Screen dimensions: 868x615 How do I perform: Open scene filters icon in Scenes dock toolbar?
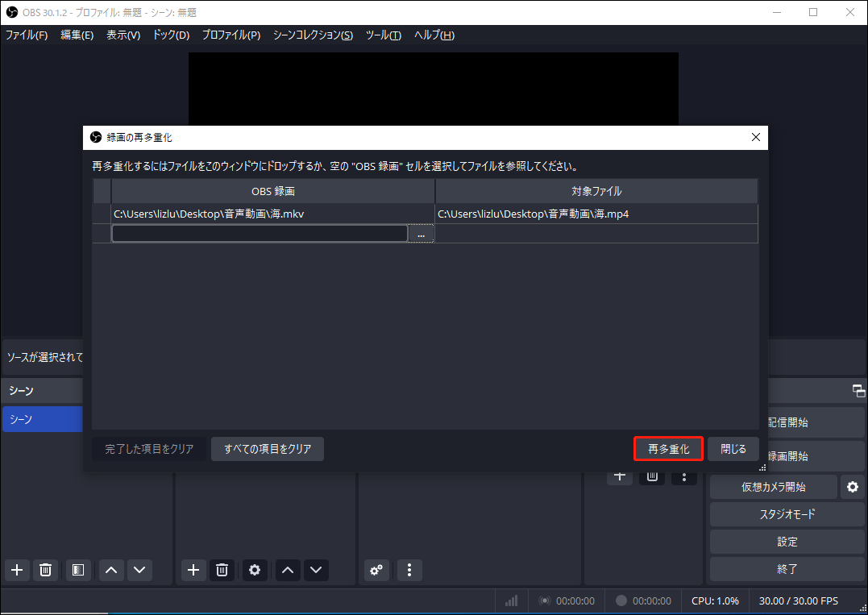point(78,570)
